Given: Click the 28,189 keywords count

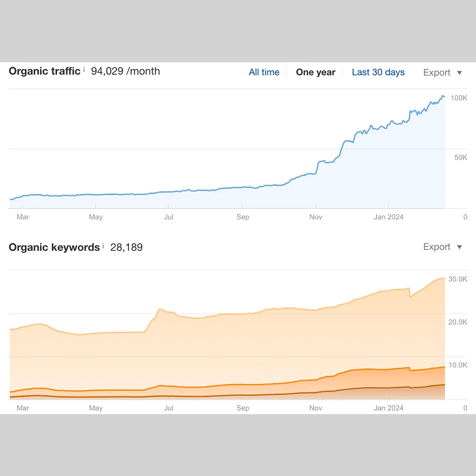Looking at the screenshot, I should [126, 248].
